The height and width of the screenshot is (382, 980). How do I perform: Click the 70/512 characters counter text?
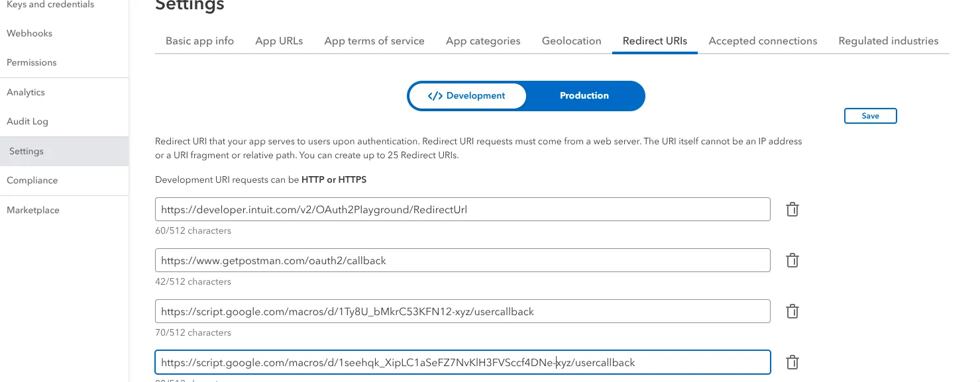pos(193,333)
